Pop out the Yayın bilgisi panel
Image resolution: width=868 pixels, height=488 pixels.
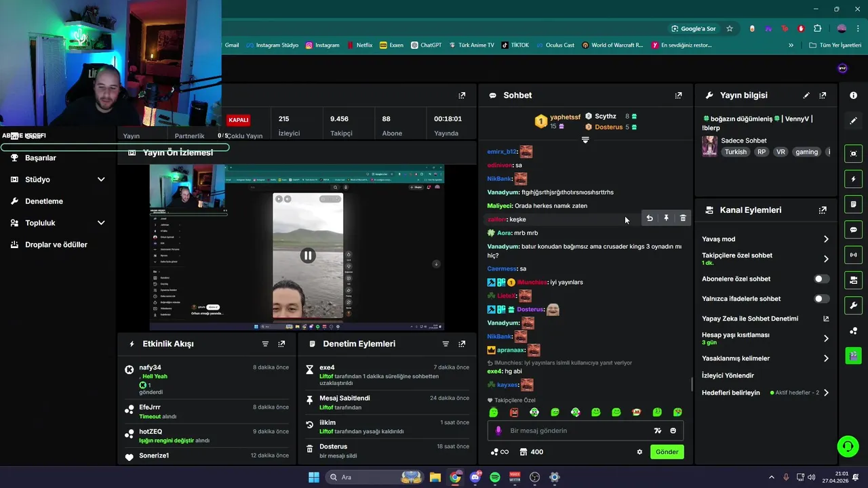click(x=823, y=96)
